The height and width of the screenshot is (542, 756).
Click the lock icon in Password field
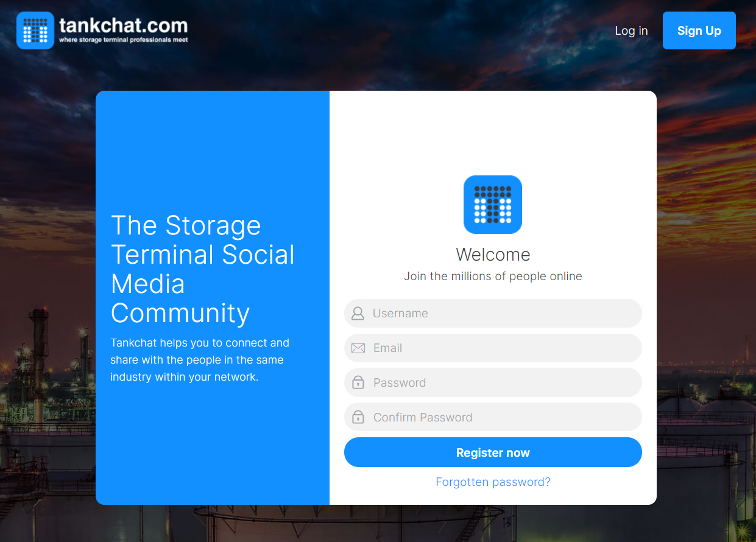[358, 382]
